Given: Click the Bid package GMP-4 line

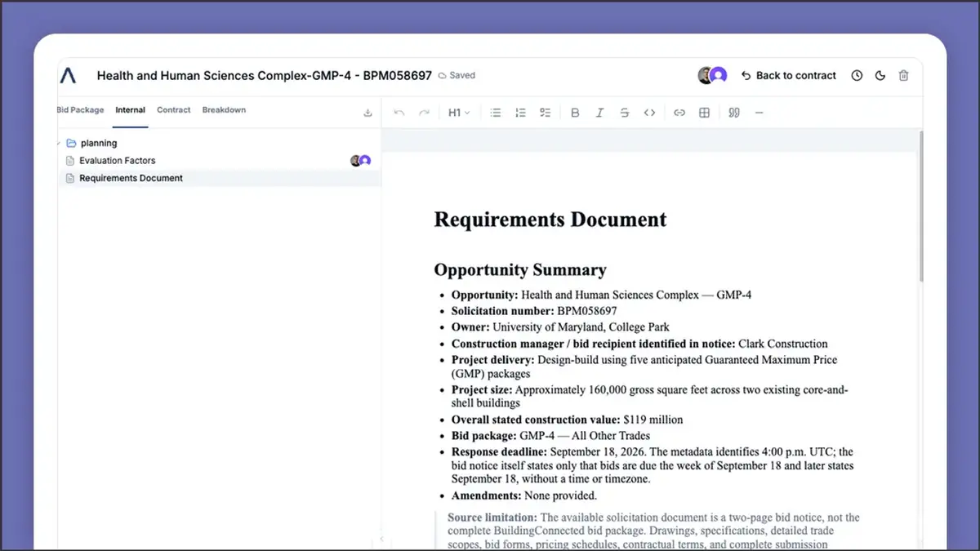Looking at the screenshot, I should tap(550, 436).
